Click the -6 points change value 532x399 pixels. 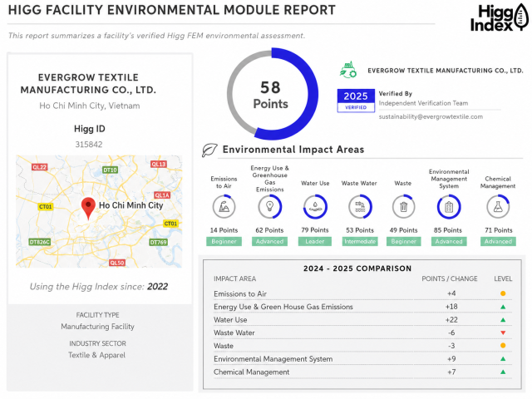click(x=451, y=332)
